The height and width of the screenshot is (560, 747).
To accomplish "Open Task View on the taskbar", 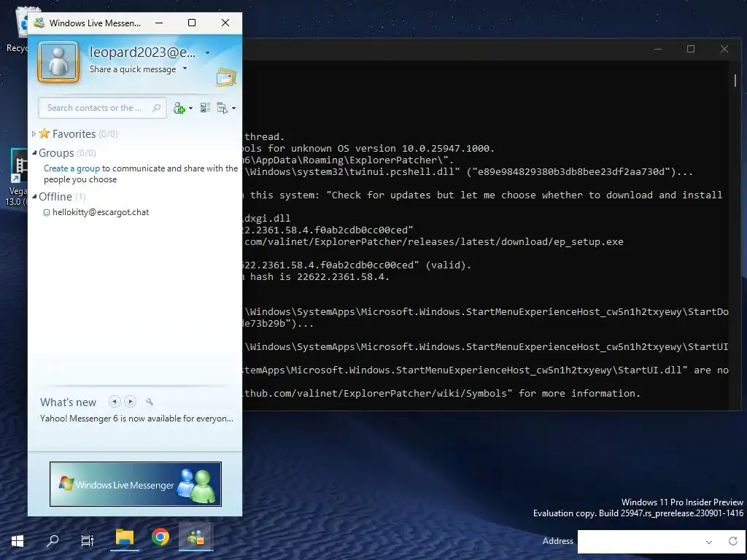I will tap(88, 540).
